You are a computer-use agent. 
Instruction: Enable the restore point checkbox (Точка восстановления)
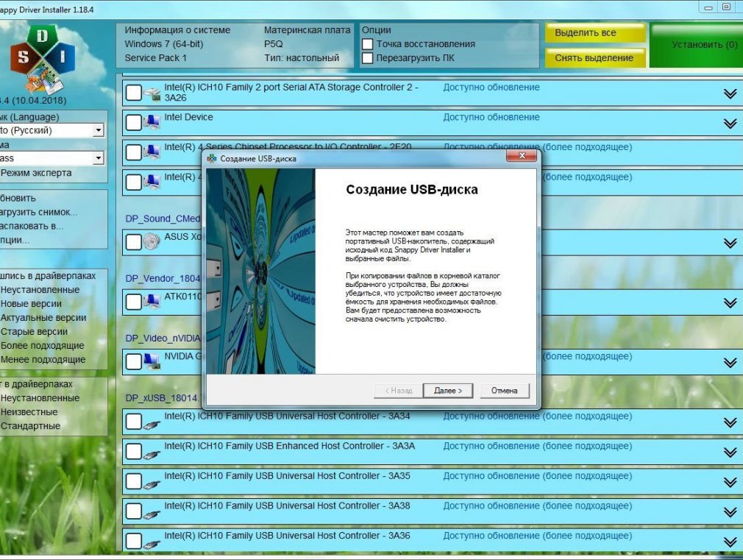click(x=367, y=44)
